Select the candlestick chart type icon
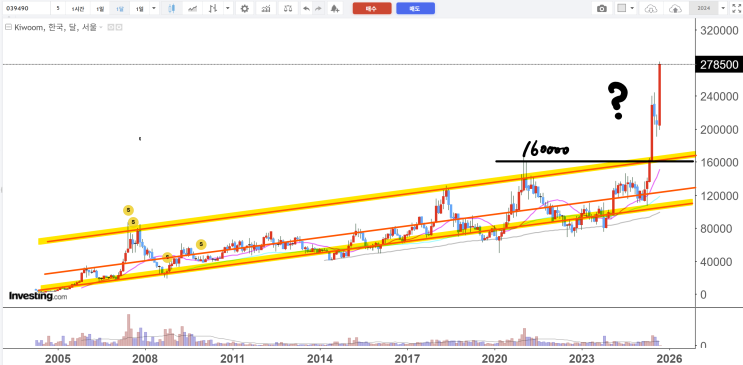This screenshot has width=743, height=365. point(171,9)
